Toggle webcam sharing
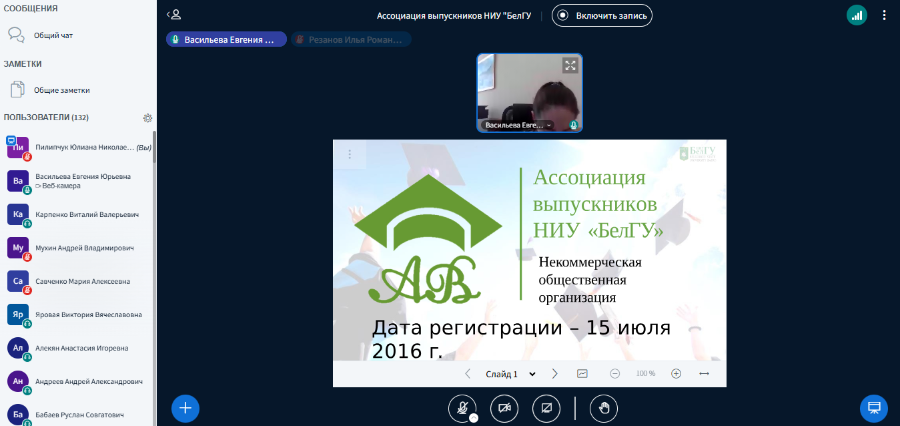The image size is (900, 426). click(x=505, y=408)
